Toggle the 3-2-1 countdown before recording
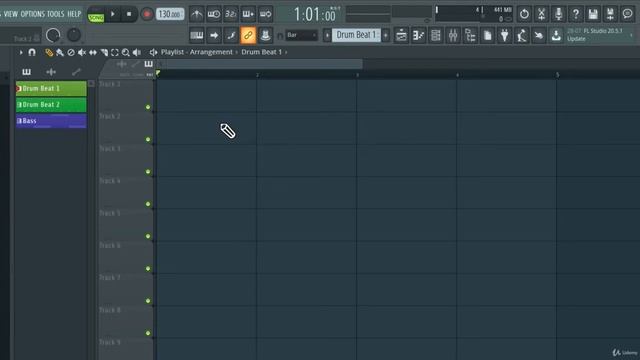This screenshot has height=360, width=640. click(x=231, y=14)
